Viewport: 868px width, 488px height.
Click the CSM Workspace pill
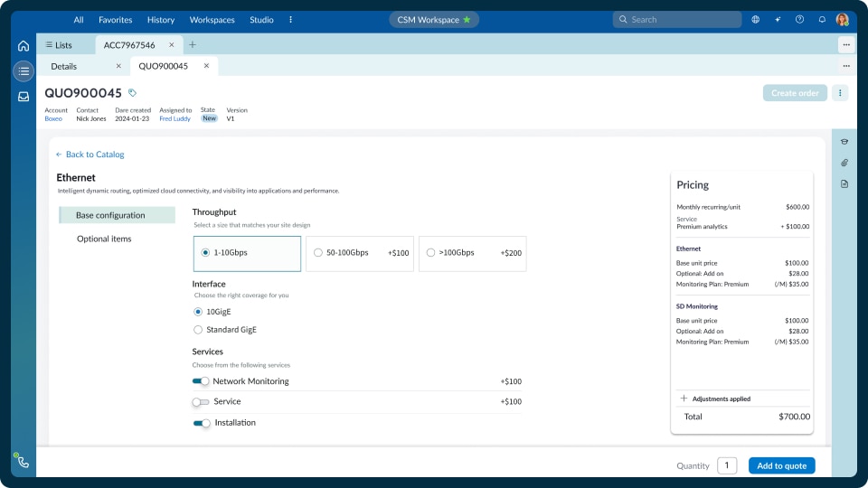point(434,19)
